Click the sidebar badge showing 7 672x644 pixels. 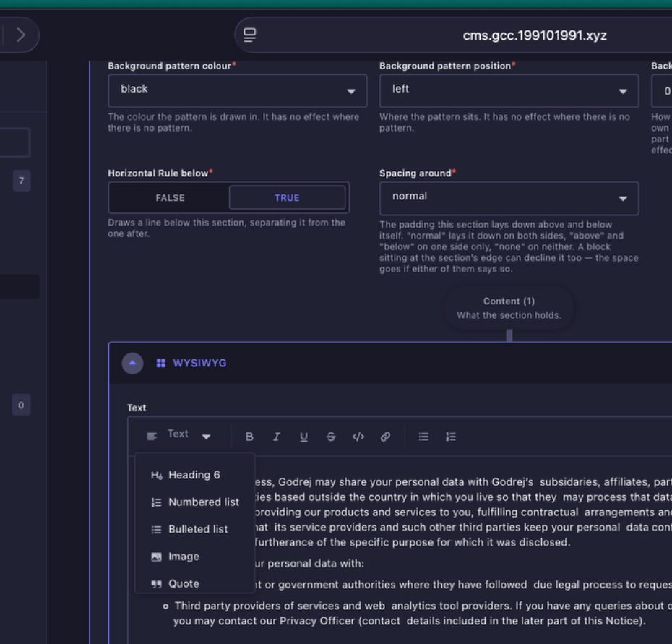coord(22,181)
